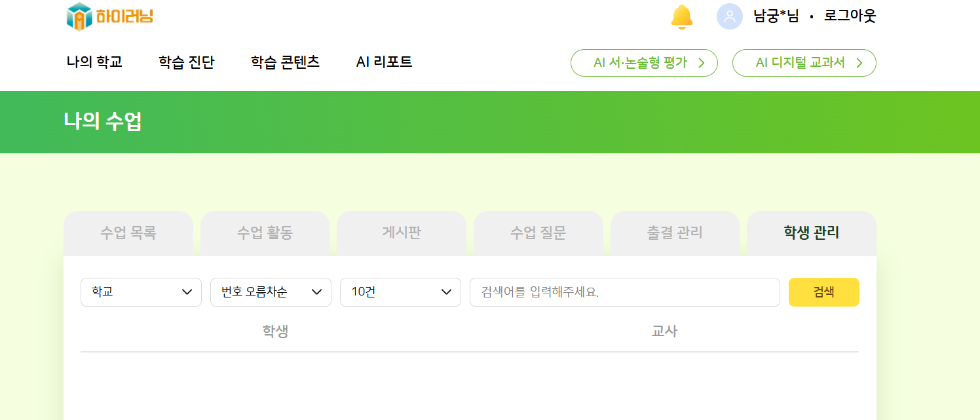Screen dimensions: 980x420
Task: Open the 게시판 tab
Action: (x=401, y=233)
